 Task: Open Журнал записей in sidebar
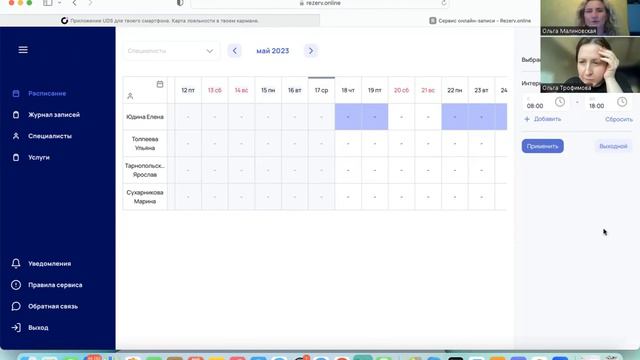pos(54,115)
